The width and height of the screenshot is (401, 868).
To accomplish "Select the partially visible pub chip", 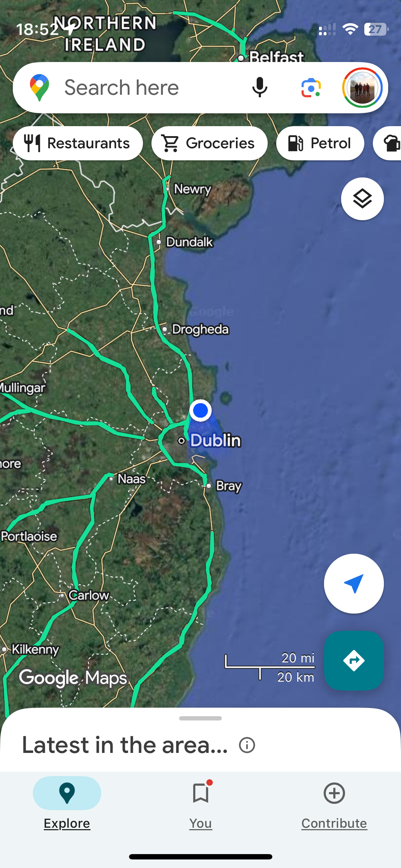I will pos(387,143).
